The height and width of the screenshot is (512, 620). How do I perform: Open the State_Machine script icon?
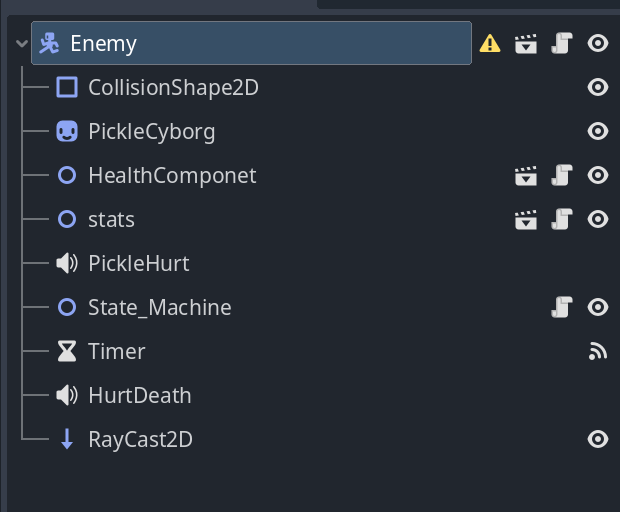(562, 307)
